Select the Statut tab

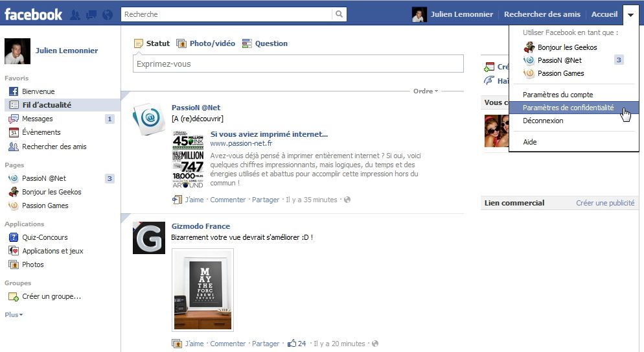point(152,43)
